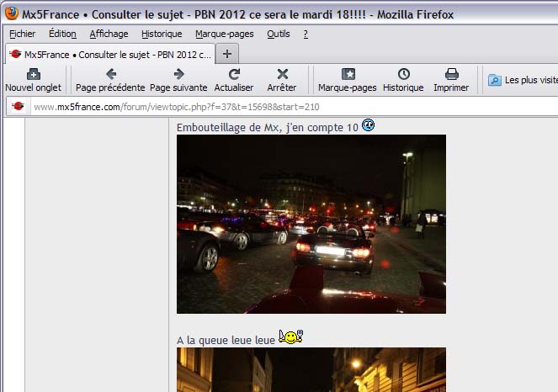Click the Mx5France tab favicon
This screenshot has height=392, width=558.
[16, 54]
